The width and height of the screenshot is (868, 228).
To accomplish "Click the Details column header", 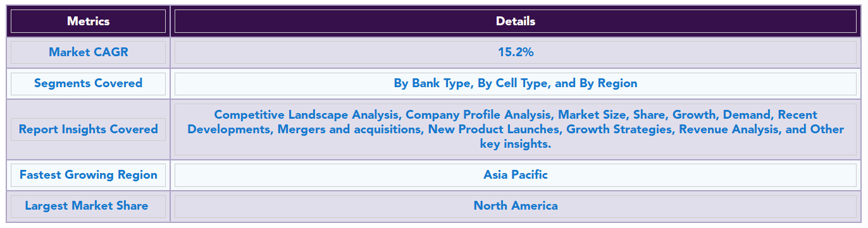I will click(x=516, y=21).
